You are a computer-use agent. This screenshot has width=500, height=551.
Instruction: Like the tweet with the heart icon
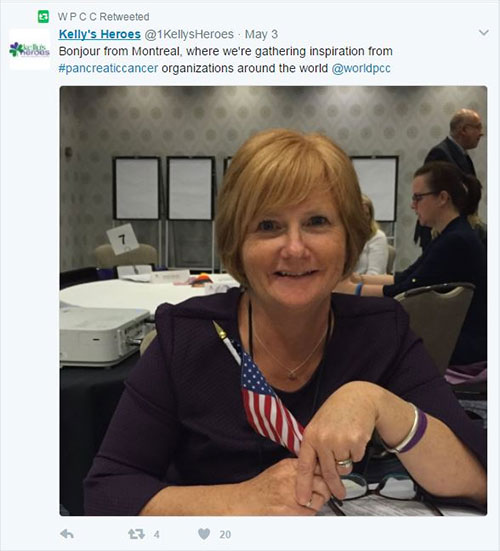coord(204,534)
